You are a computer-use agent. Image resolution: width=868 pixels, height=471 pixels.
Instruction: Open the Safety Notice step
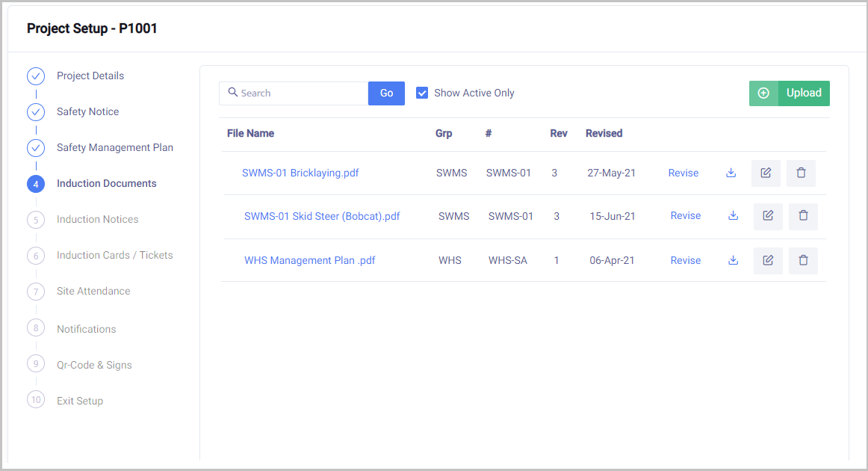click(x=87, y=111)
